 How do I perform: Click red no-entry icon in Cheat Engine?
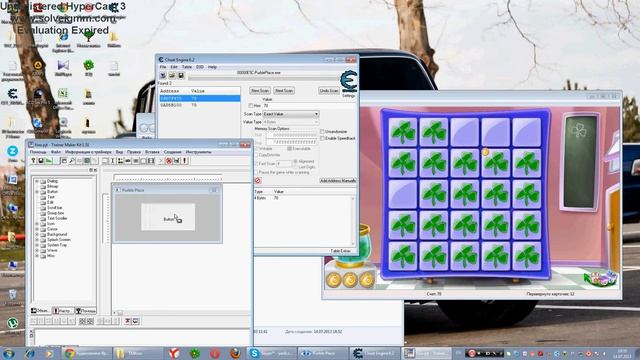(258, 180)
